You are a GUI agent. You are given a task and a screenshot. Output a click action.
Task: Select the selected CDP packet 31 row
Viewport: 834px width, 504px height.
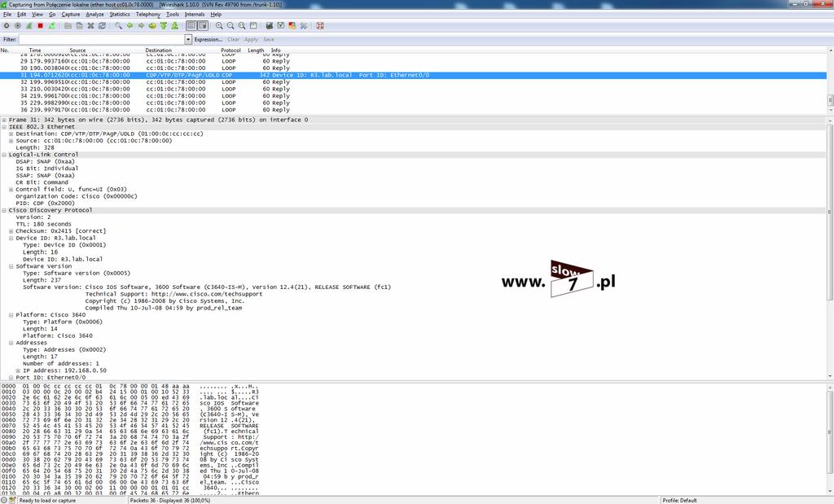(x=413, y=75)
